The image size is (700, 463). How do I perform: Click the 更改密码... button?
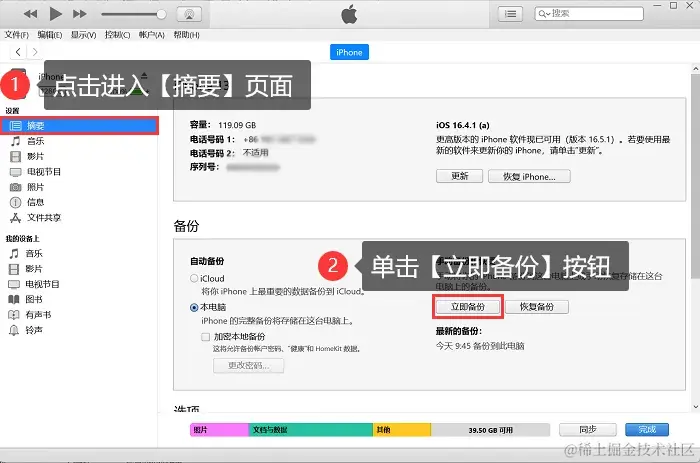point(248,365)
